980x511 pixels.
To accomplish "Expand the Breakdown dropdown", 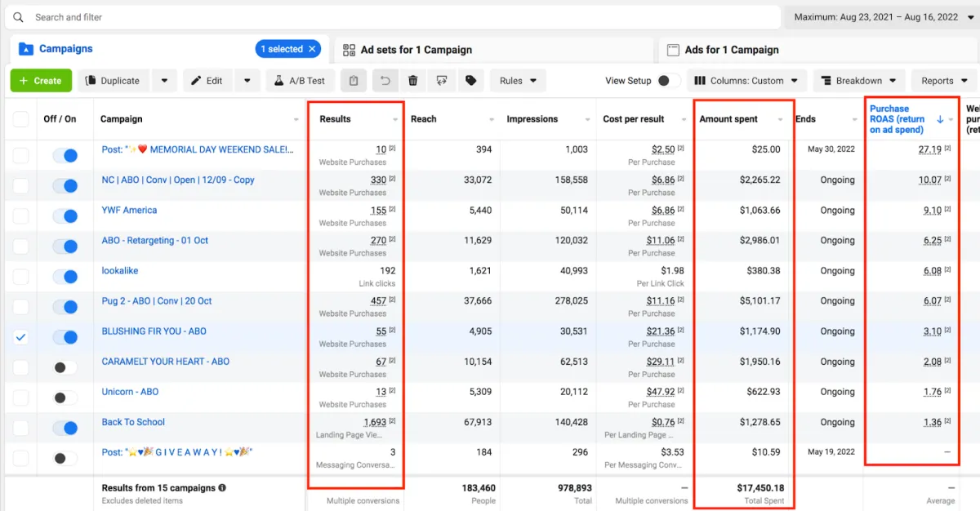I will click(858, 81).
